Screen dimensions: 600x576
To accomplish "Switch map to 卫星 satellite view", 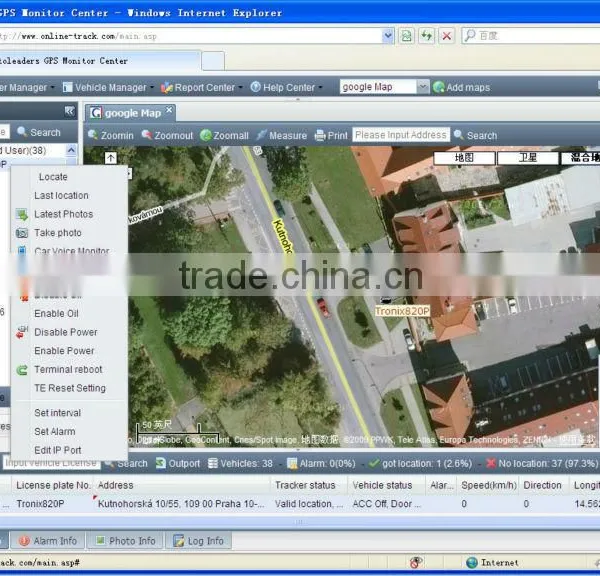I will [x=528, y=158].
